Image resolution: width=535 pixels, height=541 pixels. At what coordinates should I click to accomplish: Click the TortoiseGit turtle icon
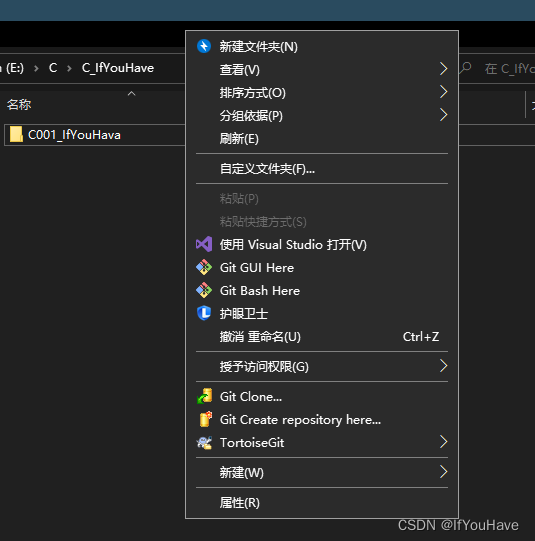[204, 442]
